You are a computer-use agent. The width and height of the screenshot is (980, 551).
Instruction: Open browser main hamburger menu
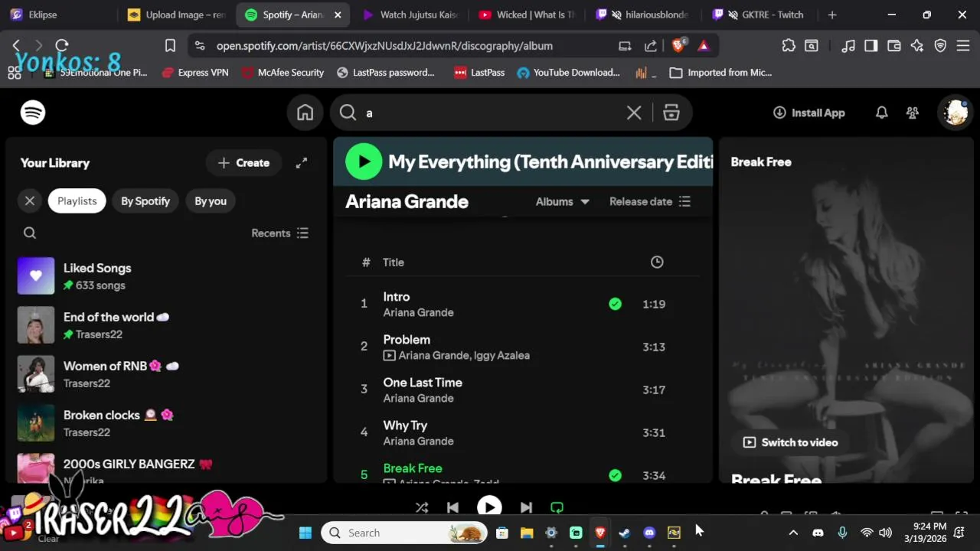coord(963,46)
